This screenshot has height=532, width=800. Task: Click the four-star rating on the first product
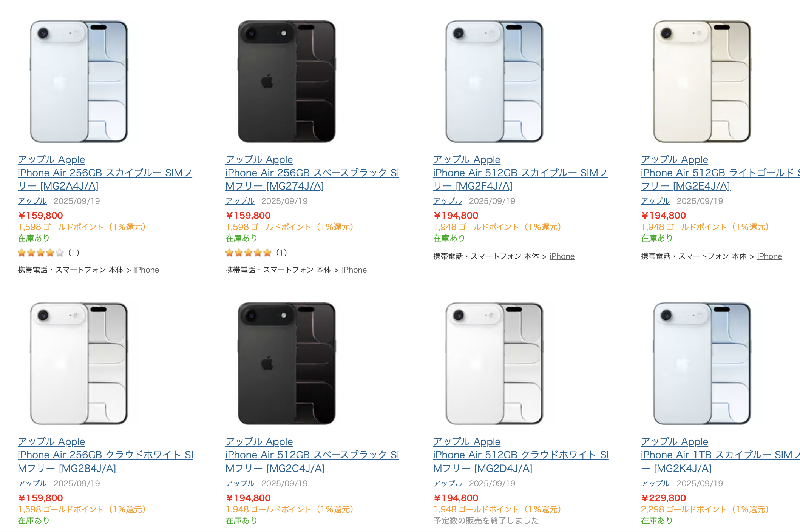40,253
